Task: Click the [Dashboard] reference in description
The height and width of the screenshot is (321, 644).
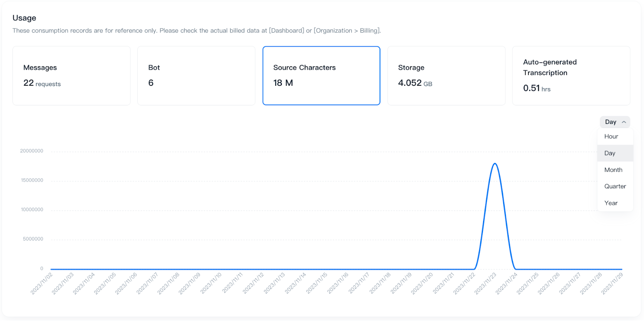Action: pyautogui.click(x=286, y=31)
